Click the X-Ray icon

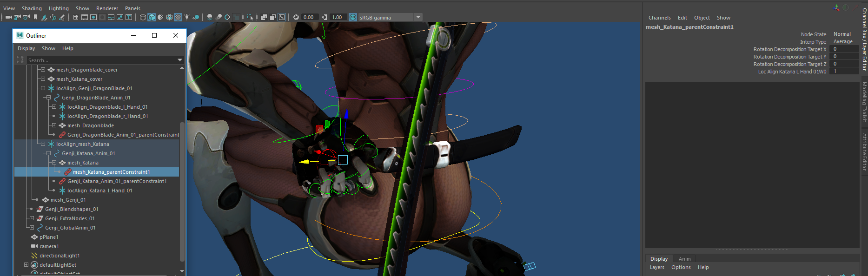pyautogui.click(x=264, y=17)
